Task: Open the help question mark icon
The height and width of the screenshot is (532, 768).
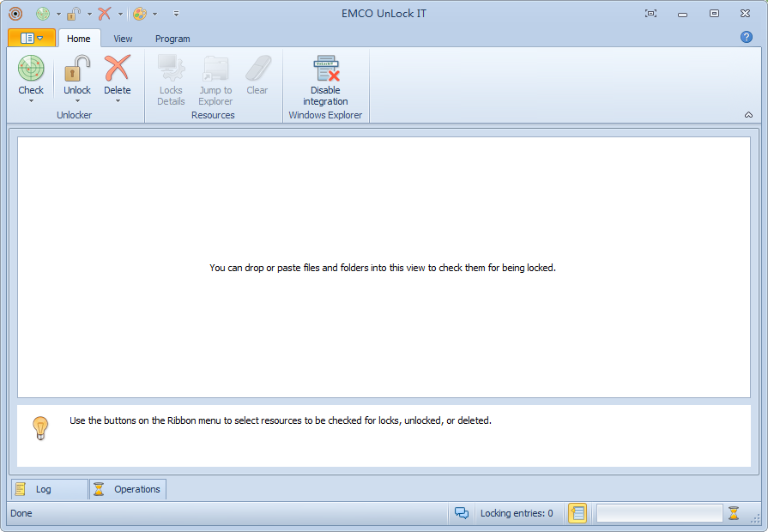Action: (x=746, y=37)
